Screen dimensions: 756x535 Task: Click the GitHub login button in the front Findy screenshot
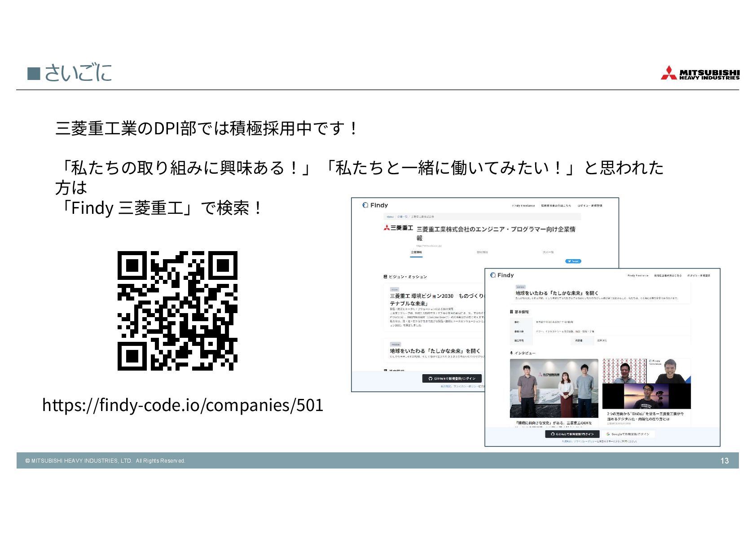(572, 434)
